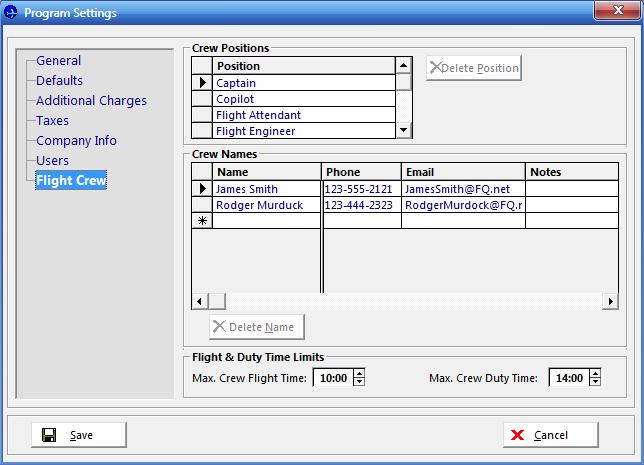Open the Users settings section
The width and height of the screenshot is (644, 465).
coord(52,161)
